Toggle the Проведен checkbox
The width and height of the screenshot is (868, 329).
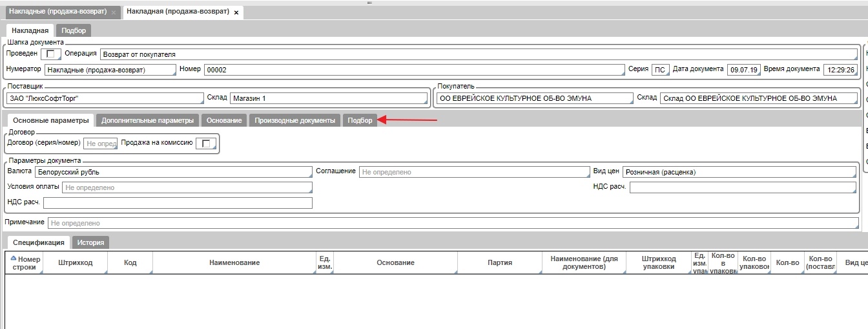pyautogui.click(x=50, y=54)
